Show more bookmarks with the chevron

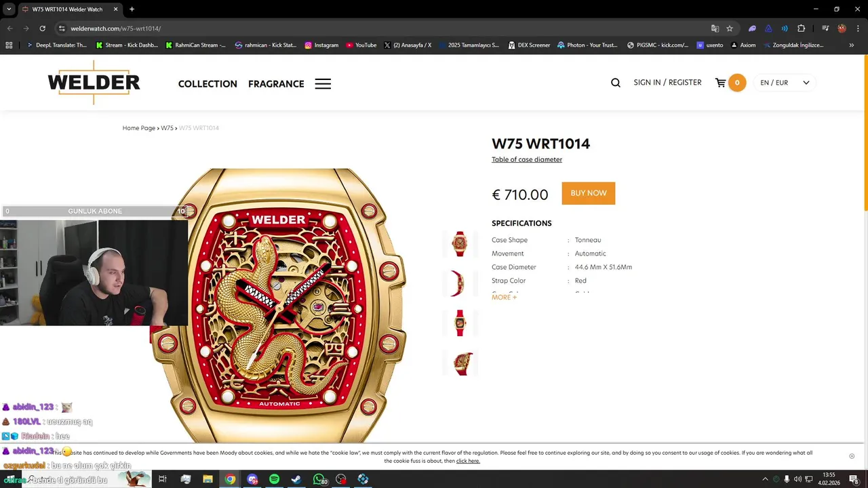[851, 45]
